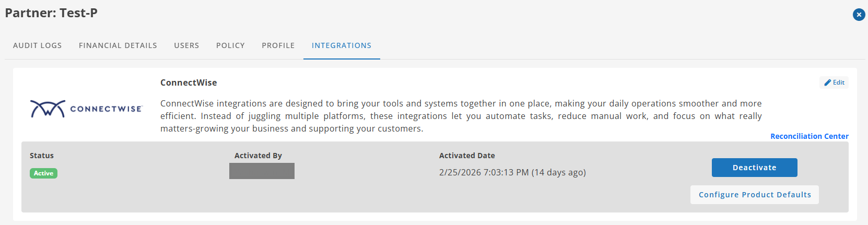
Task: Click the Deactivate button
Action: (x=754, y=168)
